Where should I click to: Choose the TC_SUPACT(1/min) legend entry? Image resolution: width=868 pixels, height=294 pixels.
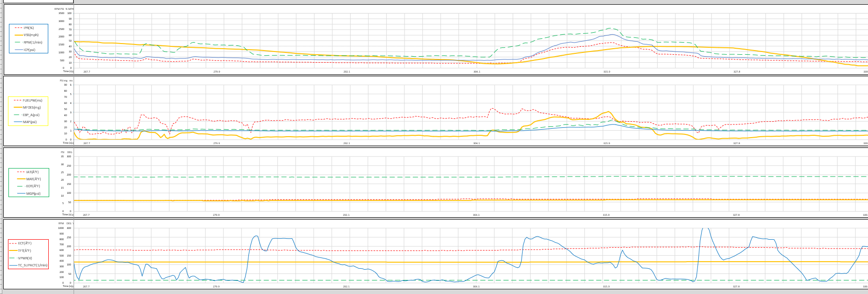coord(33,265)
